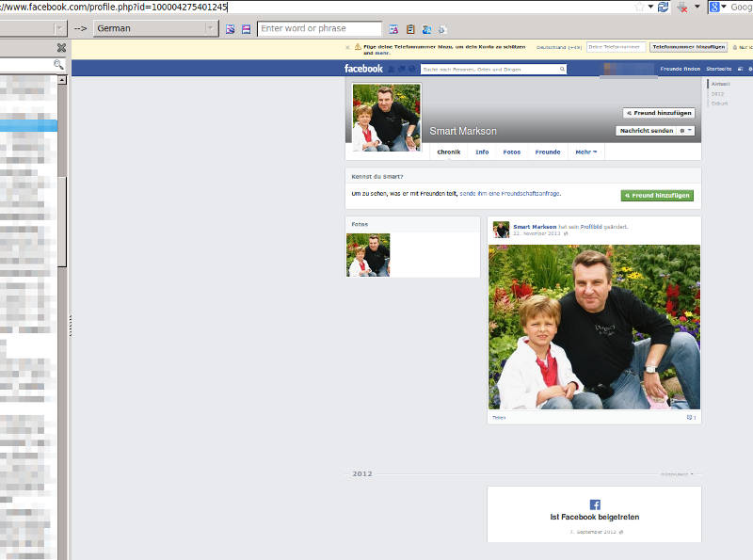Select the highlighted blue sidebar row
753x560 pixels.
28,126
